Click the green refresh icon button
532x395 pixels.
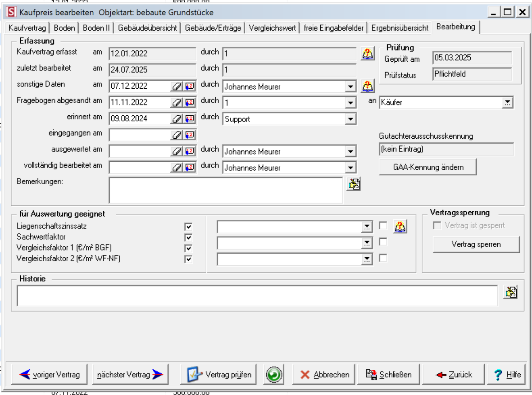click(x=274, y=375)
